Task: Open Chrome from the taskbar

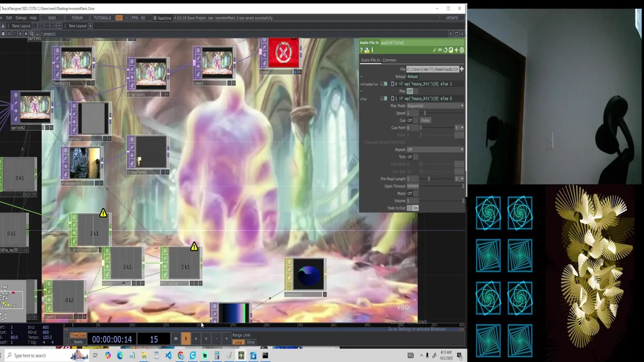Action: tap(181, 355)
